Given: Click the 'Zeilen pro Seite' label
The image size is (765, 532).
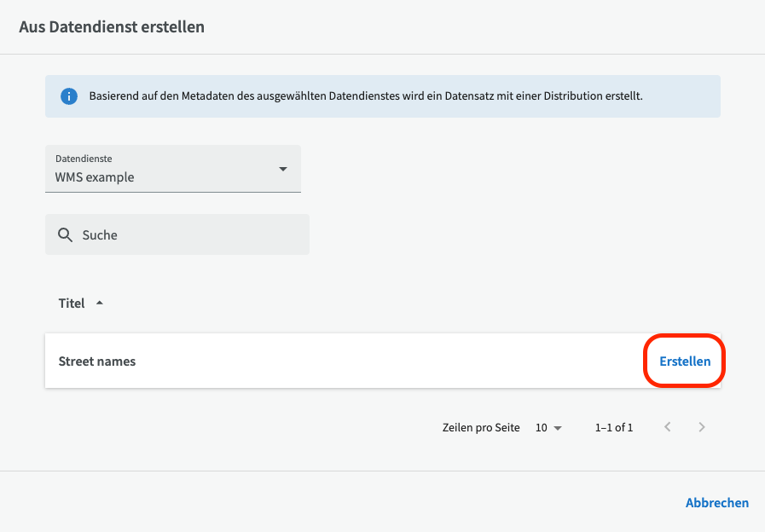Looking at the screenshot, I should (481, 428).
